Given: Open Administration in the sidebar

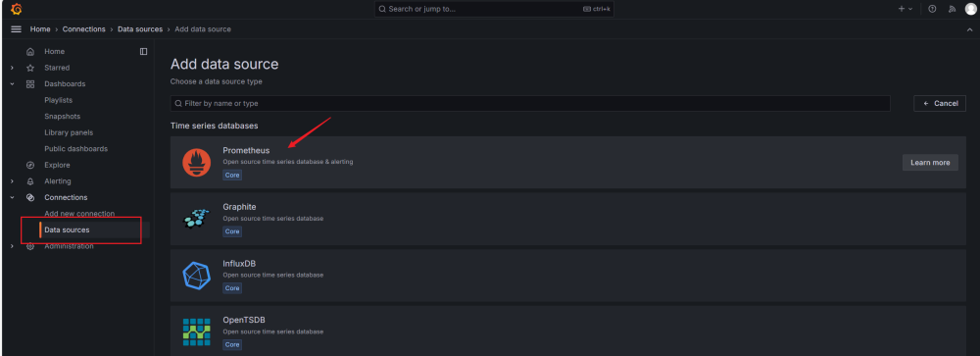Looking at the screenshot, I should pos(69,246).
